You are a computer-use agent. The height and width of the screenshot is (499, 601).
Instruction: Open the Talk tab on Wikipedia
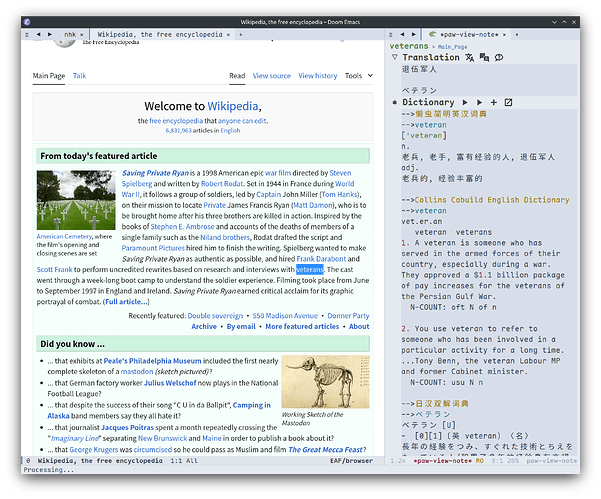point(79,76)
